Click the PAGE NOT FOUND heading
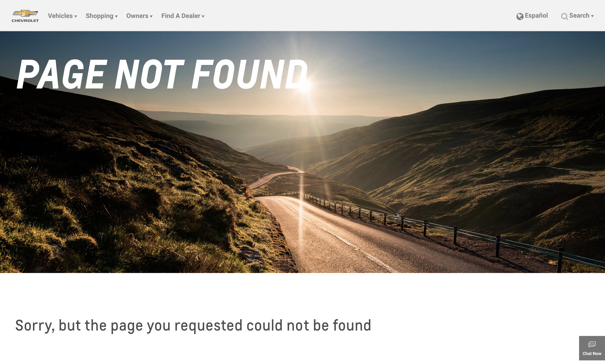This screenshot has width=605, height=364. pyautogui.click(x=162, y=74)
